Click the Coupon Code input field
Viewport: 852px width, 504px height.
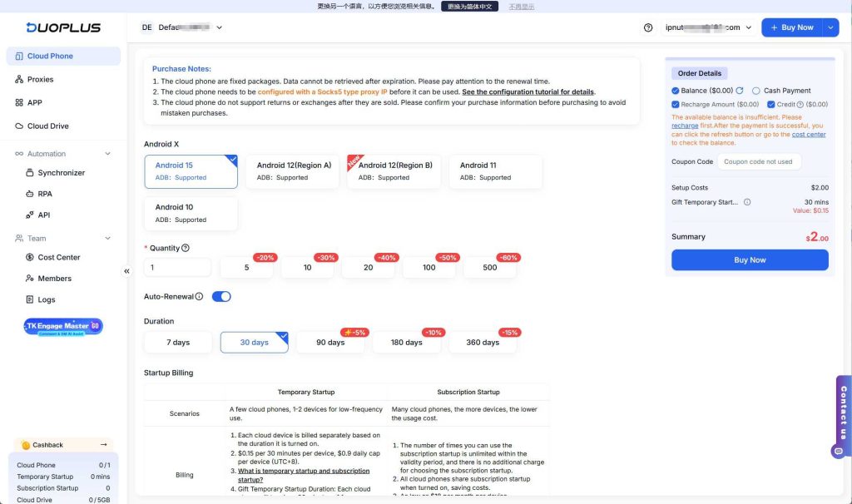click(x=759, y=162)
